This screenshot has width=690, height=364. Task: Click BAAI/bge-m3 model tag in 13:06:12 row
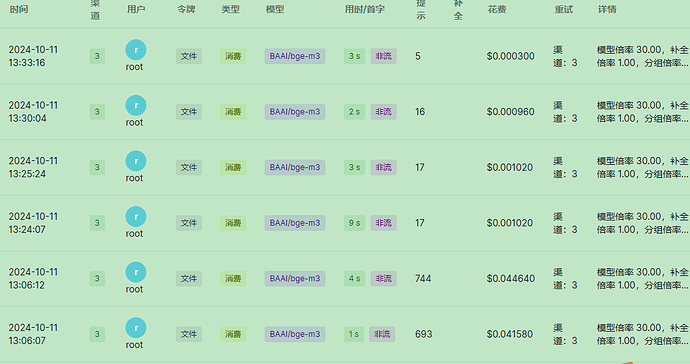(295, 279)
